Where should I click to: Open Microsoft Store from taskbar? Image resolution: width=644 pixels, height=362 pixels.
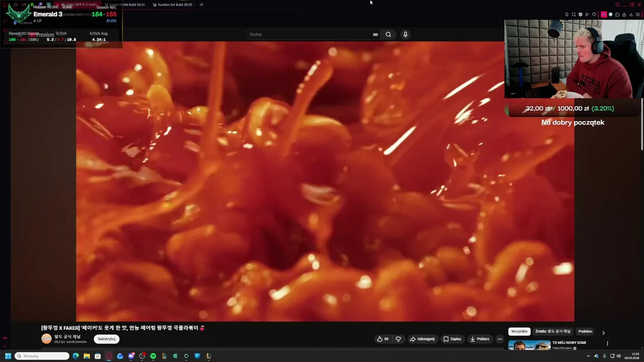[98, 356]
